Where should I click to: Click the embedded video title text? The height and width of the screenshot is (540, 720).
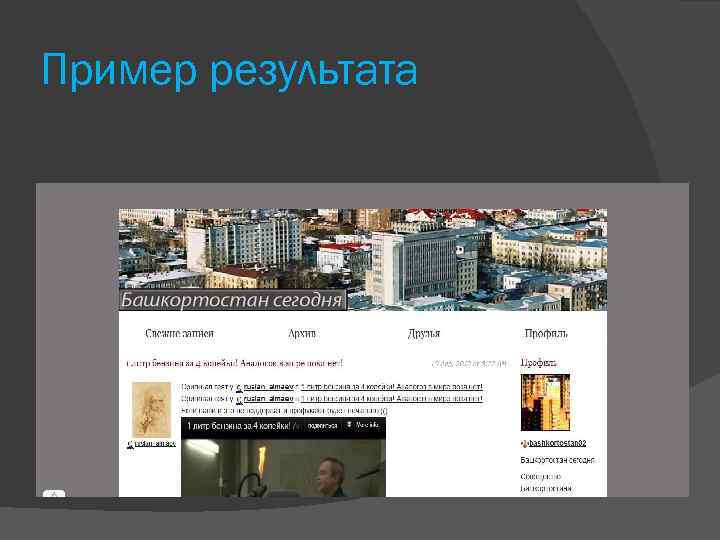(x=238, y=426)
